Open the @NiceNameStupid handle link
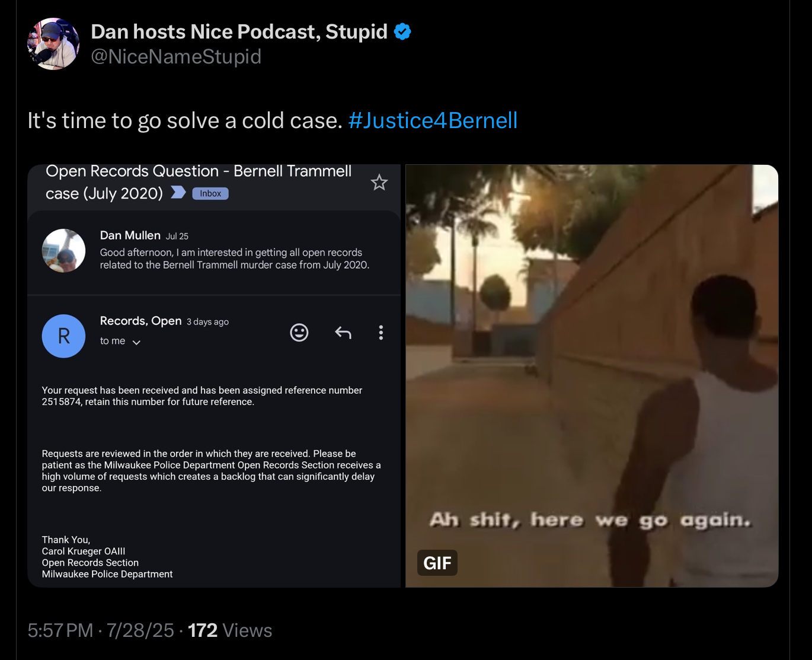812x660 pixels. click(176, 56)
